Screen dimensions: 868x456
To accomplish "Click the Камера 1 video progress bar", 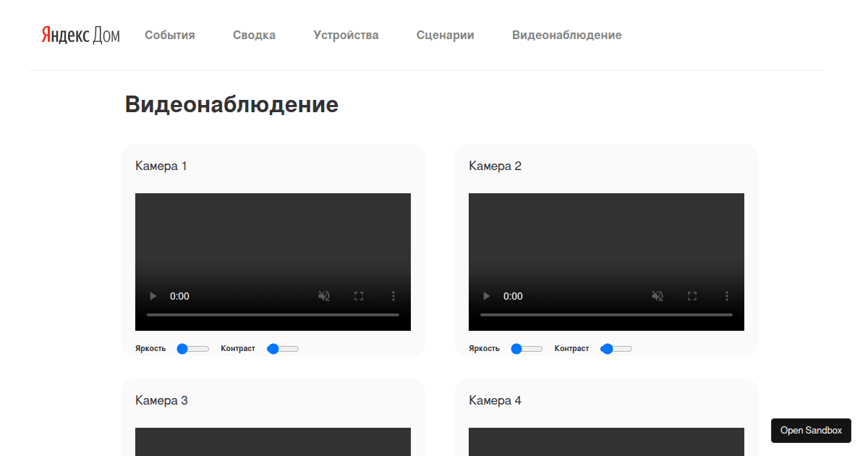I will (x=273, y=315).
